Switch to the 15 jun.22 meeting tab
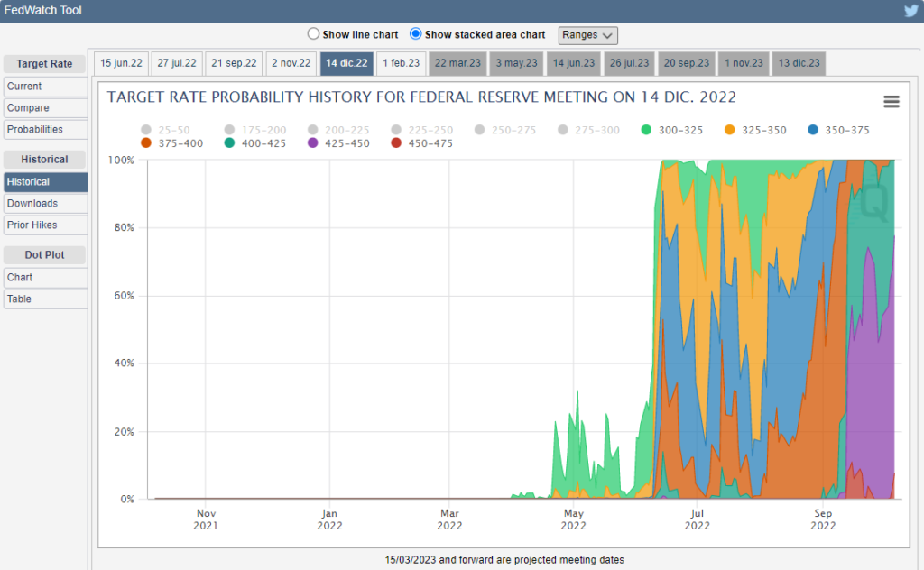924x570 pixels. click(122, 63)
